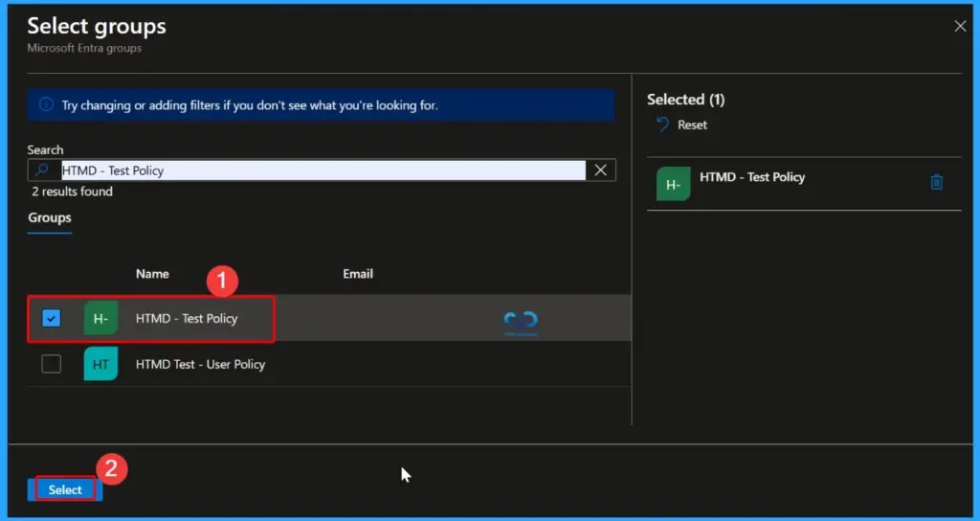Click the filter hint banner text
This screenshot has height=521, width=980.
(x=250, y=105)
